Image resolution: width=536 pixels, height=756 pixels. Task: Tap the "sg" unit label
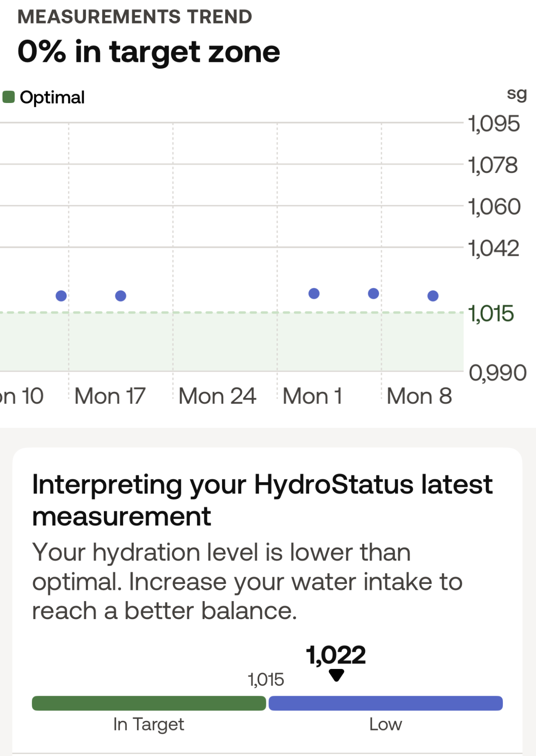click(x=517, y=94)
